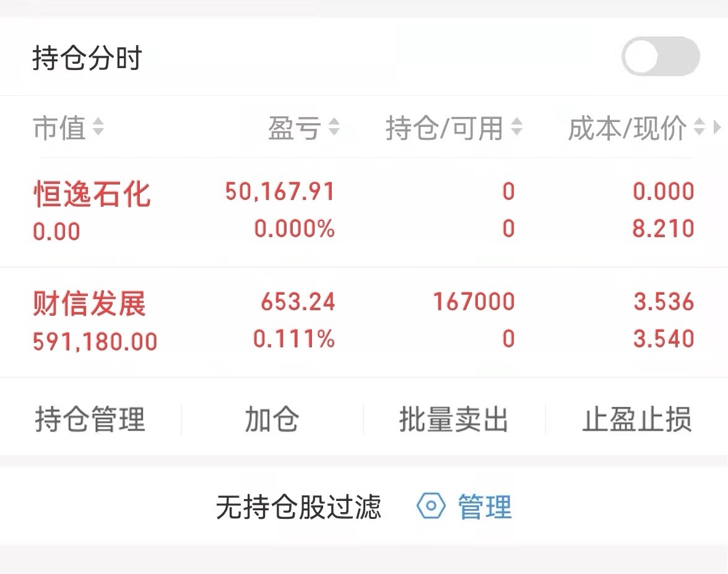Select 财信发展 profit 653.24
The height and width of the screenshot is (574, 728).
click(298, 302)
